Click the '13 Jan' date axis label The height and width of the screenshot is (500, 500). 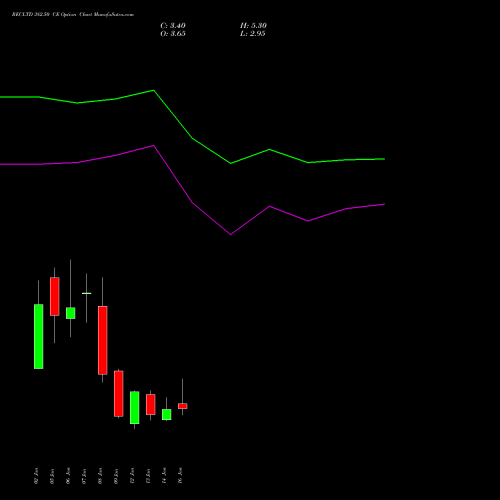148,476
